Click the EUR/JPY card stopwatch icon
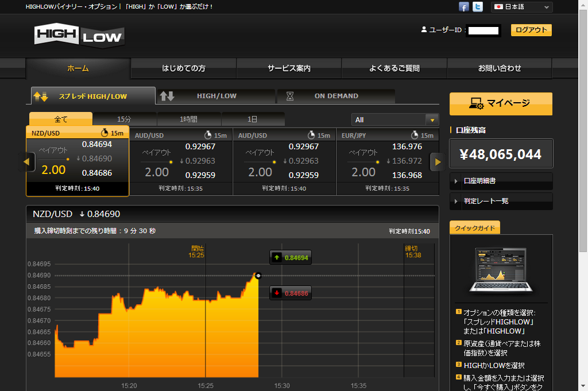This screenshot has width=588, height=391. 415,135
